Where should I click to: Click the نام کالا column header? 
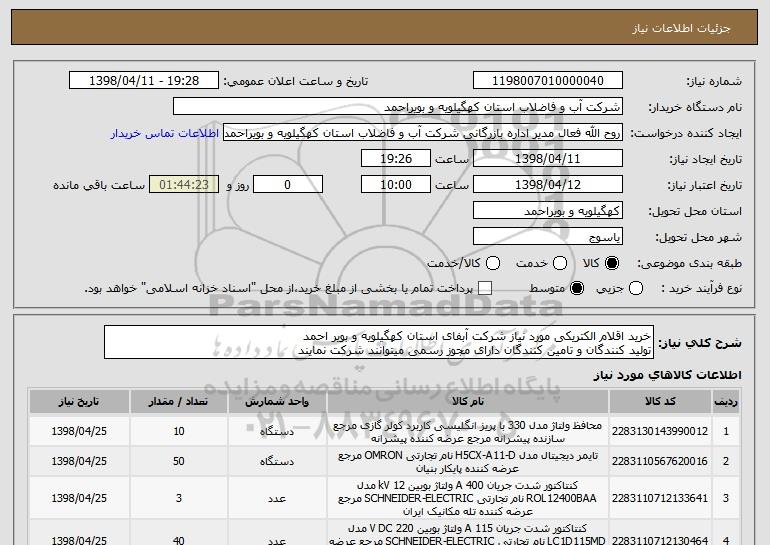[x=468, y=402]
